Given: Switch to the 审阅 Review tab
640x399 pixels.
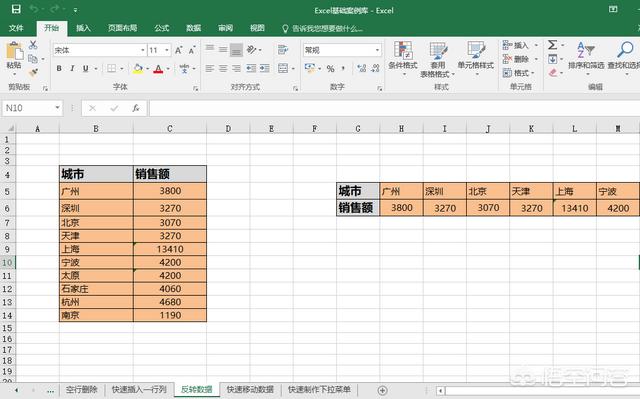Looking at the screenshot, I should coord(225,28).
